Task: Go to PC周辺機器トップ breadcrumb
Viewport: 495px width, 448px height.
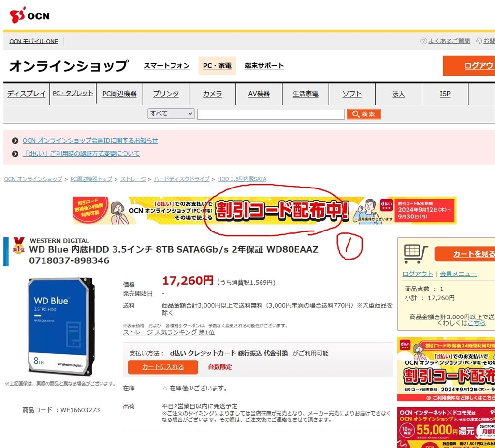Action: click(x=91, y=179)
